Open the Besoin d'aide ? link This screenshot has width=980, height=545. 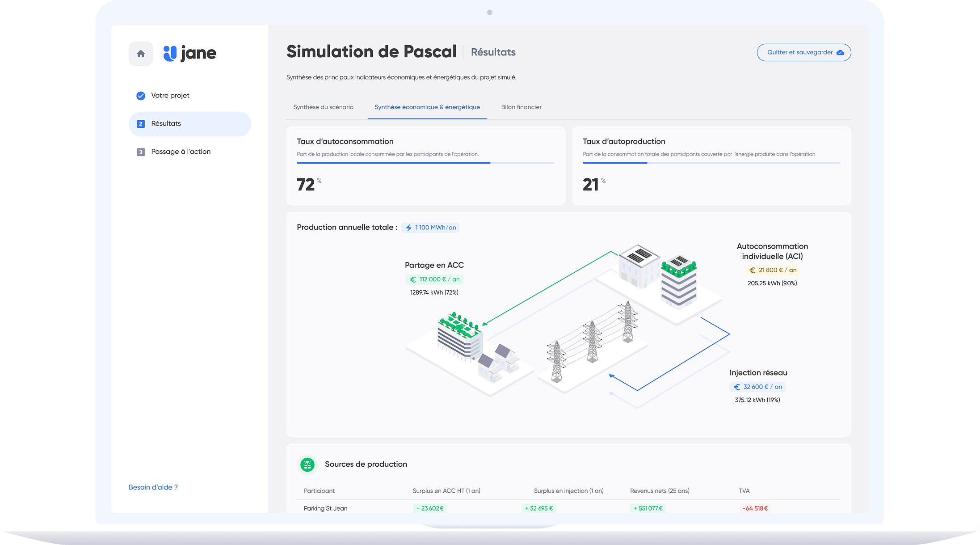click(153, 487)
